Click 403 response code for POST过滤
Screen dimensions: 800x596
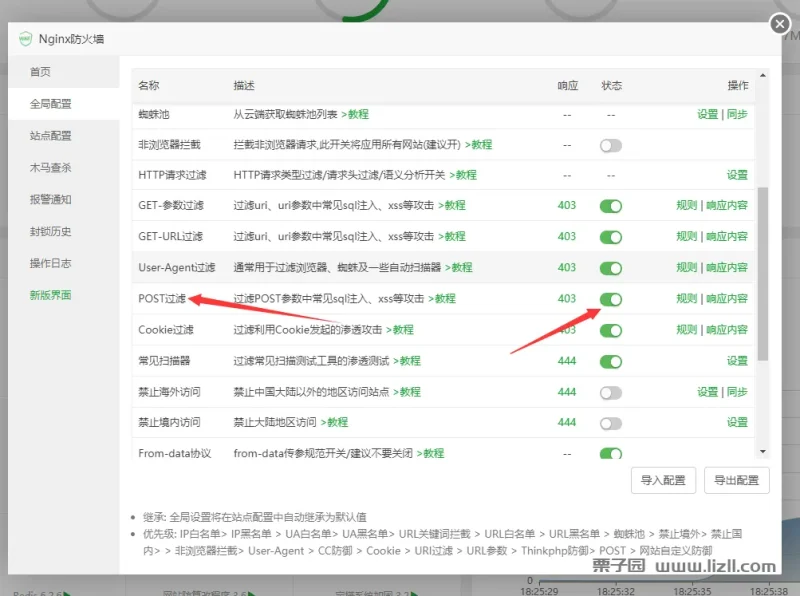566,299
